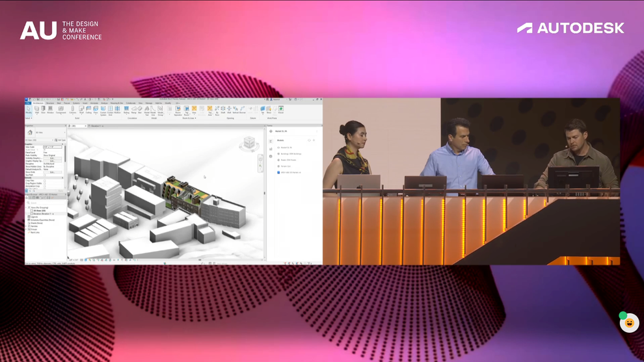
Task: Choose the Component tool
Action: point(60,110)
